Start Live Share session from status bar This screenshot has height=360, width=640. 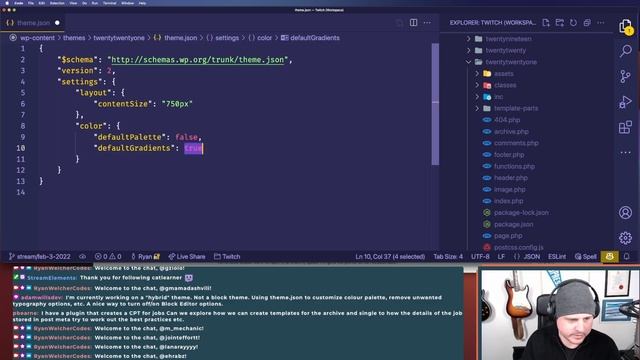click(187, 257)
